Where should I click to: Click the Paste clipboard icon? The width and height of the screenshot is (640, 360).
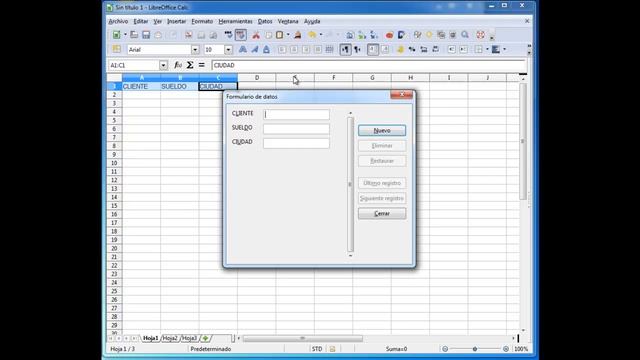(280, 35)
